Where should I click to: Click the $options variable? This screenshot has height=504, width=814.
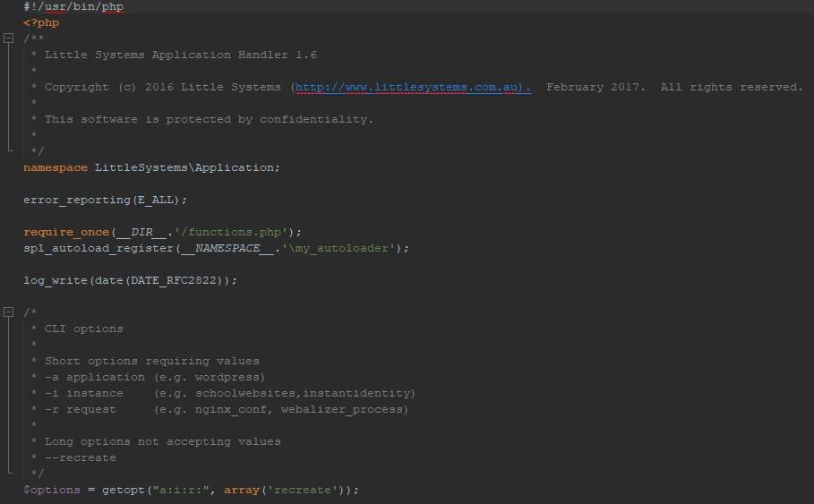(x=52, y=490)
